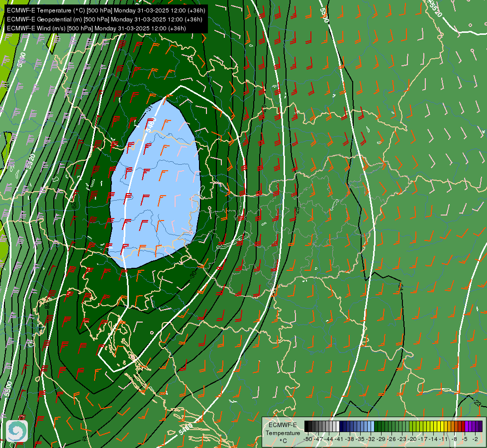The height and width of the screenshot is (448, 487).
Task: Click the ECMWF-E Wind 500 hPa title line
Action: click(97, 28)
